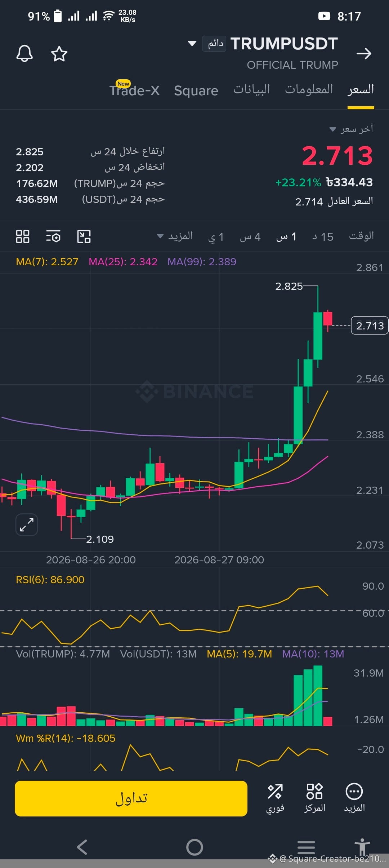Tap the battery icon in status bar
The height and width of the screenshot is (868, 389).
click(x=58, y=16)
